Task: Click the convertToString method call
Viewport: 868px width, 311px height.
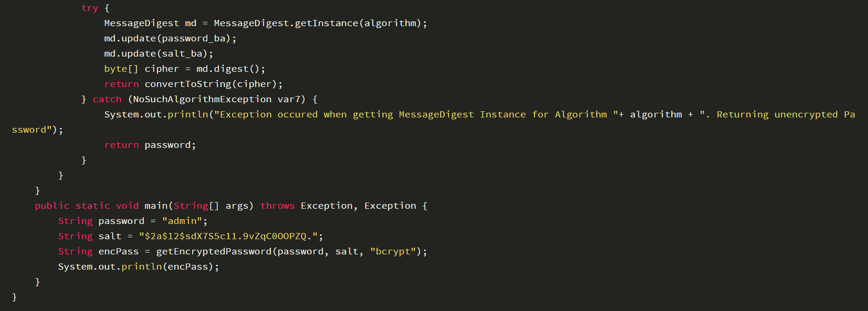Action: (x=187, y=84)
